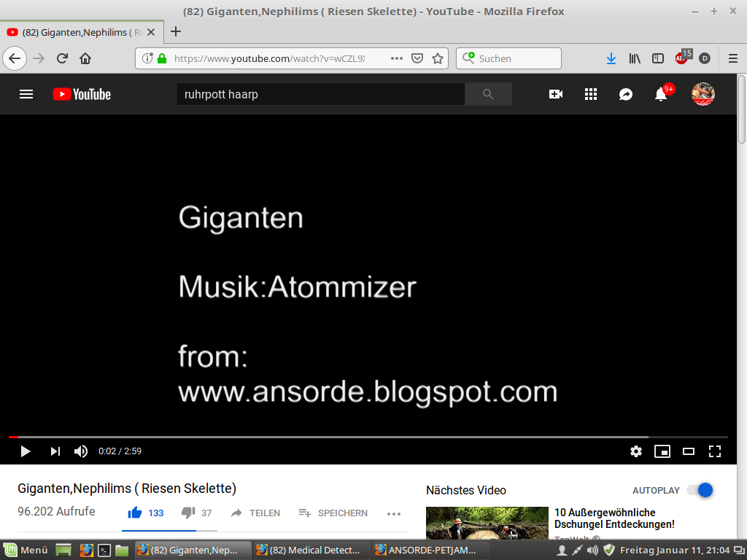
Task: Close the Giganten,Nephilims browser tab
Action: (x=151, y=32)
